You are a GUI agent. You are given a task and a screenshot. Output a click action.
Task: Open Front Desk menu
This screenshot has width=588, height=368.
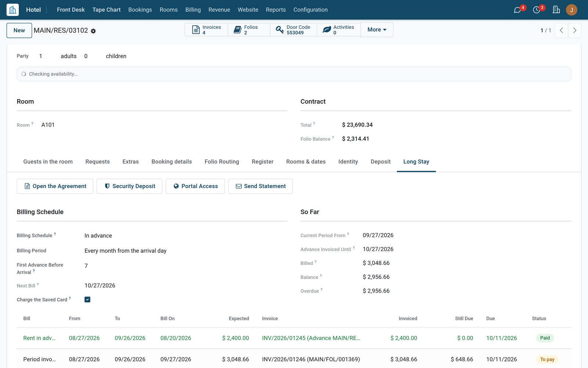[71, 10]
